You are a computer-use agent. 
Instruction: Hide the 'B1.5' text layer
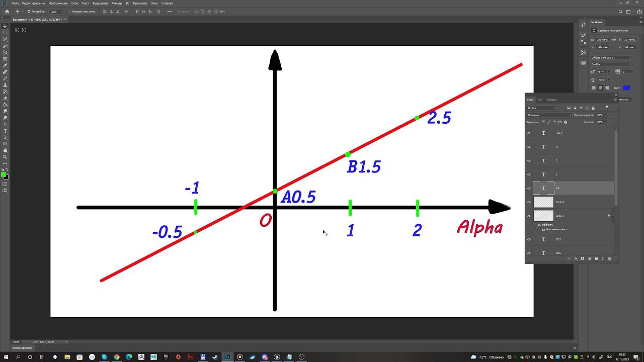529,239
